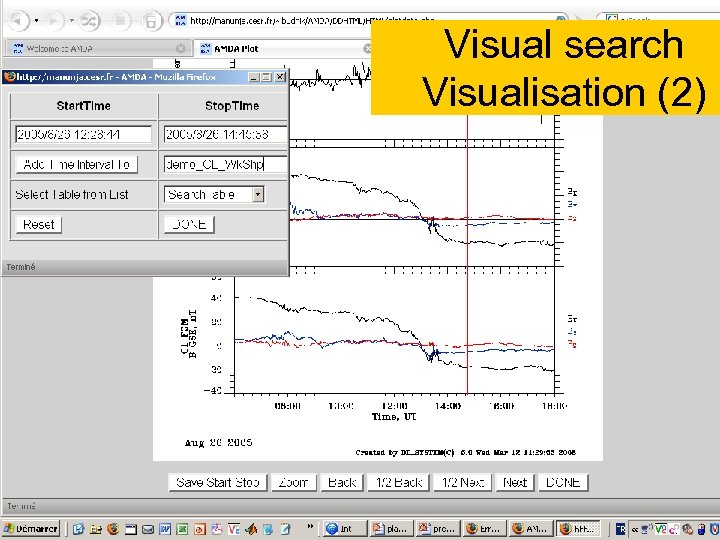This screenshot has height=540, width=720.
Task: Expand hidden quick launch items chevron
Action: coord(310,526)
